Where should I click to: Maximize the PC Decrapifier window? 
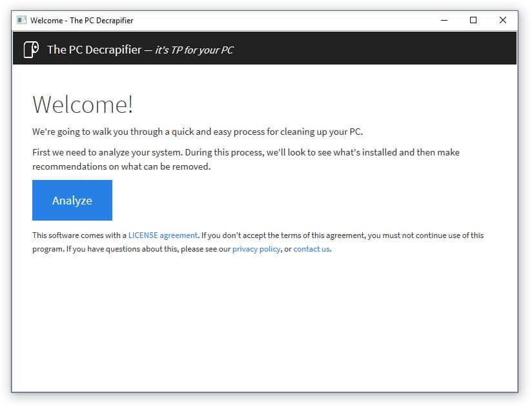point(473,21)
